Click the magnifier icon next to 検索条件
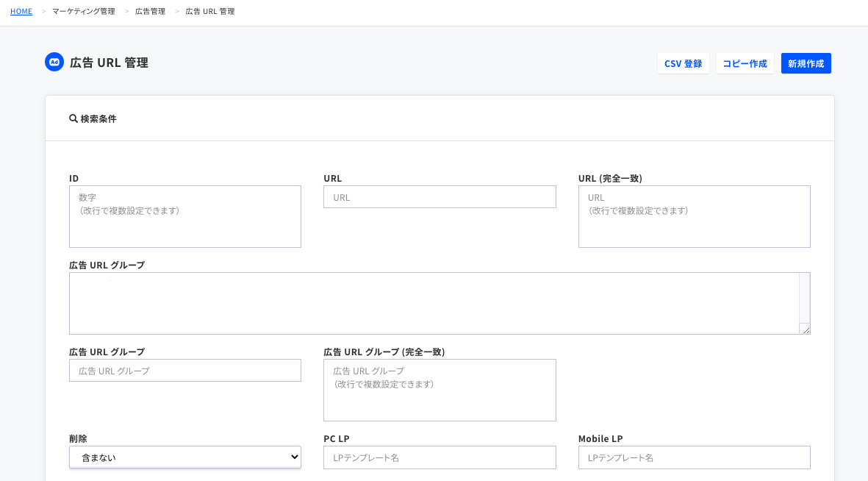The width and height of the screenshot is (868, 481). point(73,118)
